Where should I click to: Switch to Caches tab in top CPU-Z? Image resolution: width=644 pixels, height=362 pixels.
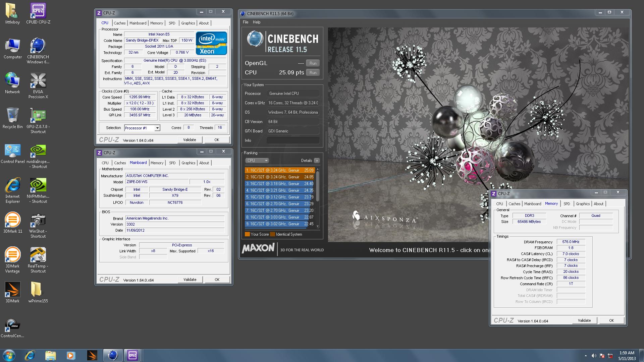119,23
